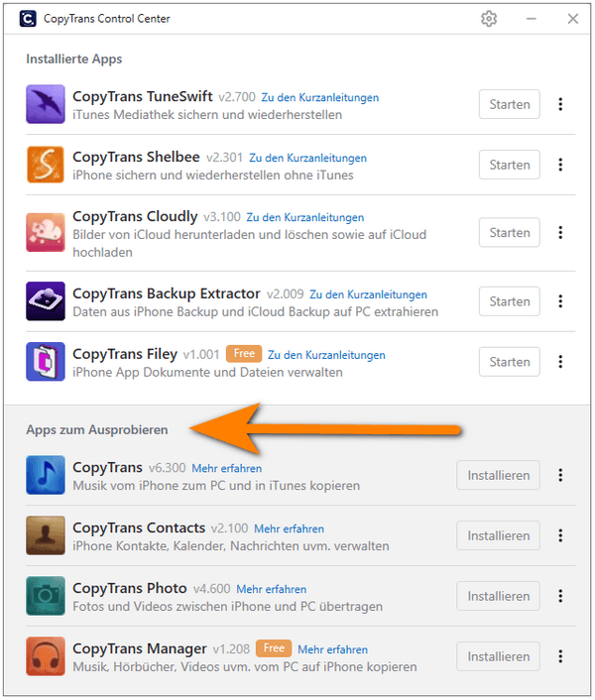Install CopyTrans Photo
The width and height of the screenshot is (595, 700).
[498, 596]
